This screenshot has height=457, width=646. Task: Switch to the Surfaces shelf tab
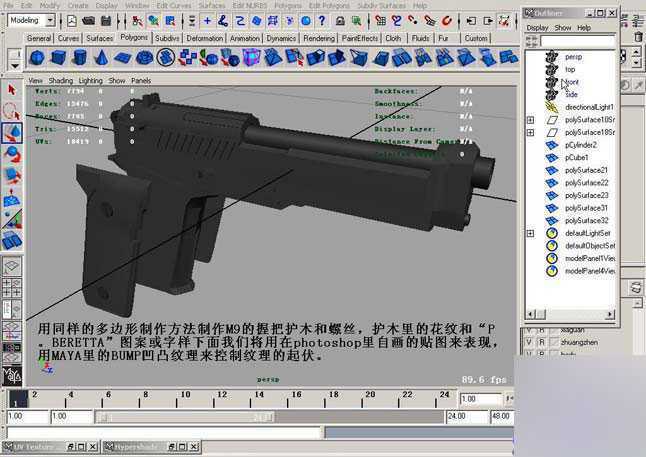click(99, 38)
